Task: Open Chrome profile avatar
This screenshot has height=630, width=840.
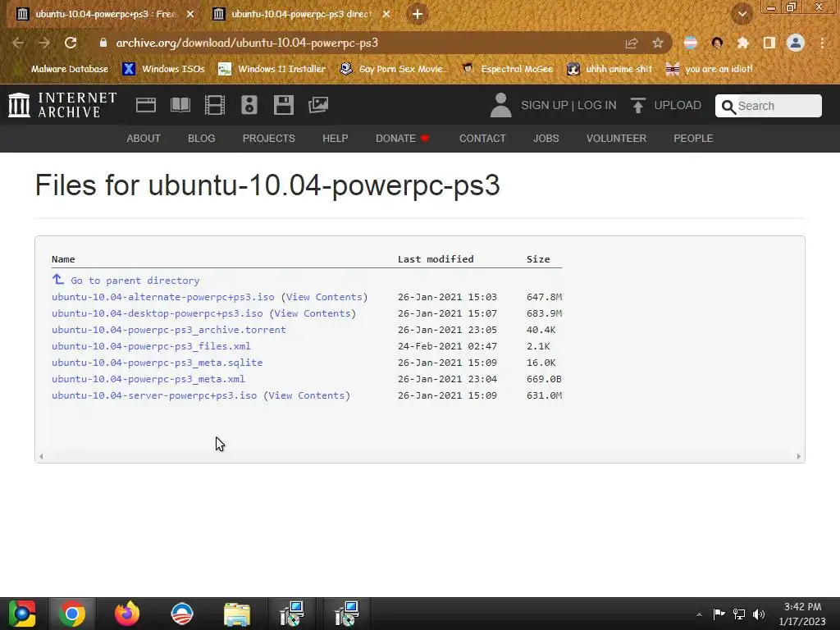Action: 796,43
